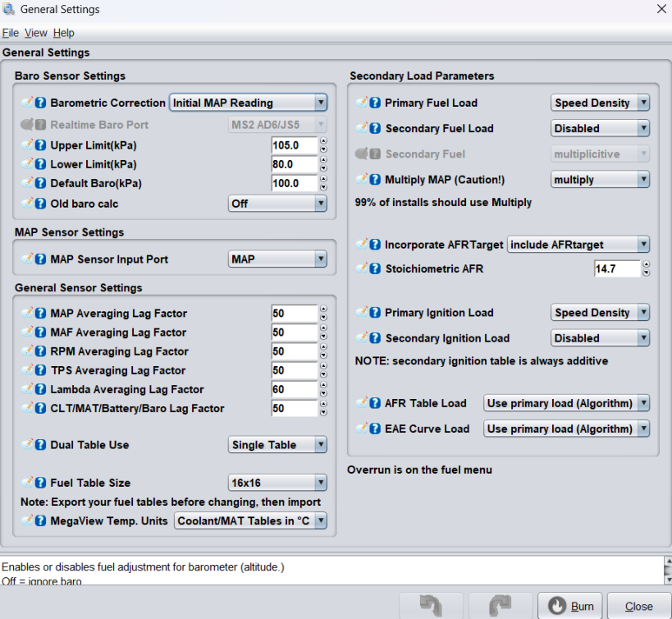
Task: Click the Burn button
Action: tap(570, 606)
